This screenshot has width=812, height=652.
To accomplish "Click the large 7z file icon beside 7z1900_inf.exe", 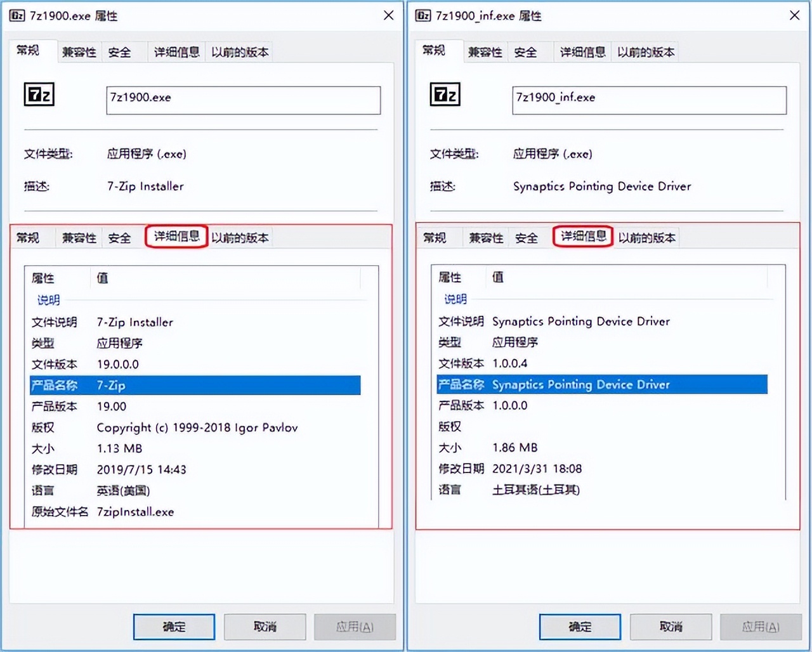I will coord(445,95).
